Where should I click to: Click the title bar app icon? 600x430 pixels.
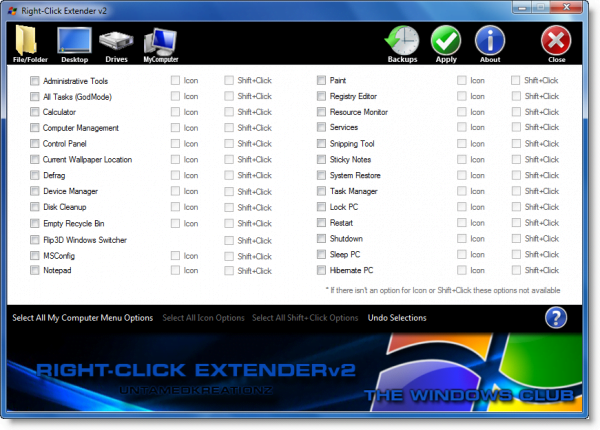pos(13,11)
